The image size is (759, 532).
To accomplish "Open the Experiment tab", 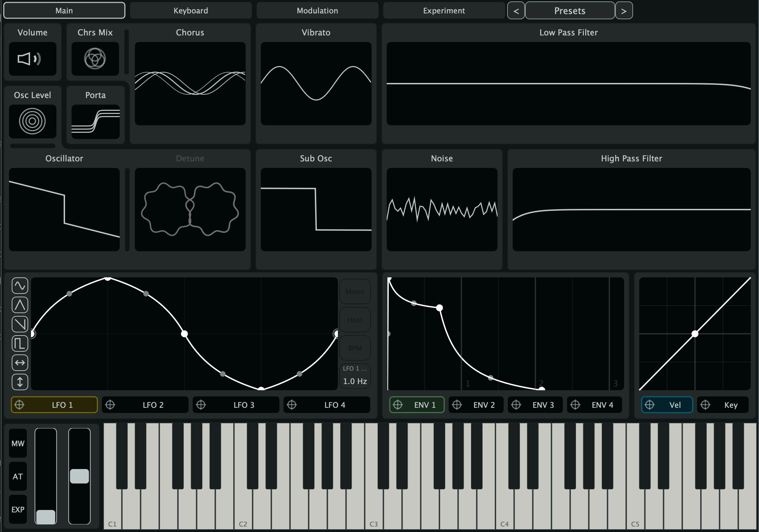I will tap(444, 10).
